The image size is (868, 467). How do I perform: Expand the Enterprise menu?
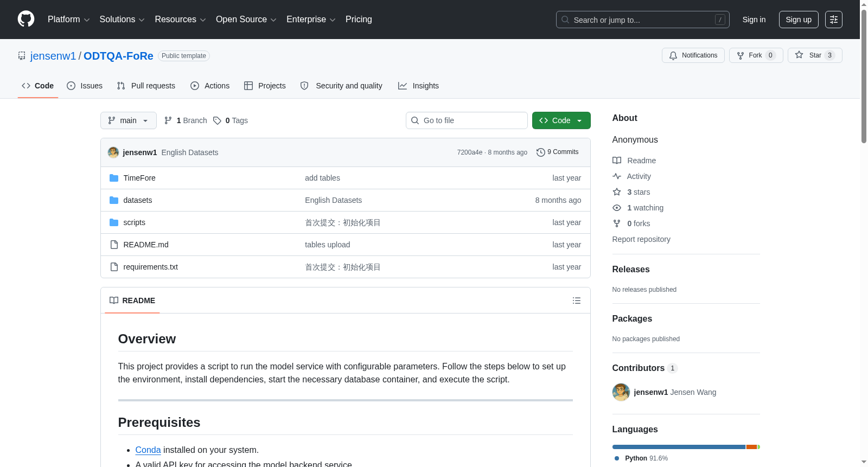pos(311,20)
